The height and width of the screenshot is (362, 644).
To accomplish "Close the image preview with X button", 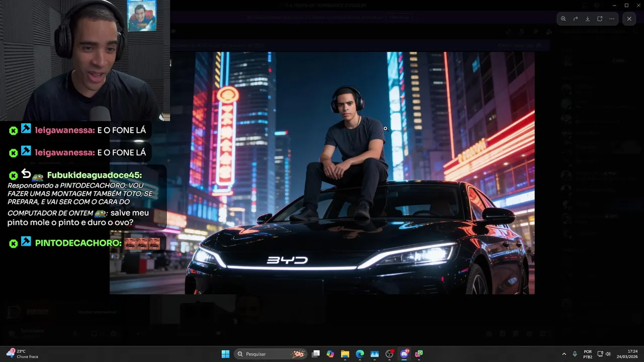I will [x=629, y=19].
